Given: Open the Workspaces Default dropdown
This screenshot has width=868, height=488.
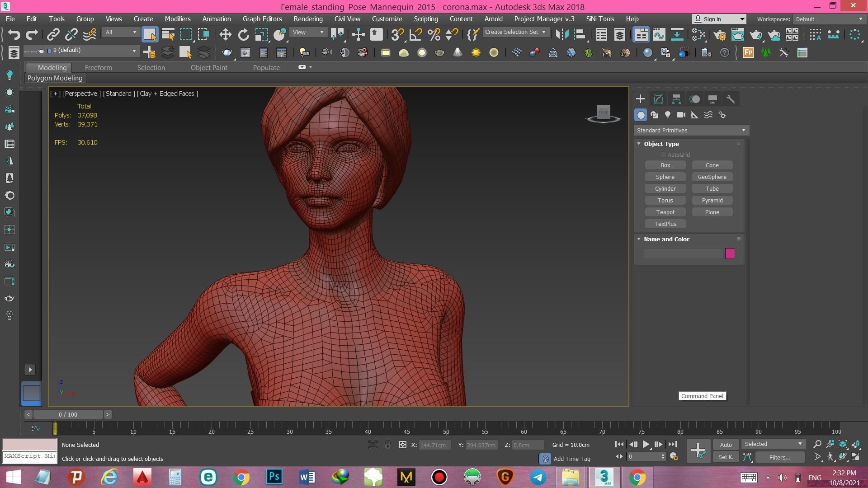Looking at the screenshot, I should pos(829,19).
